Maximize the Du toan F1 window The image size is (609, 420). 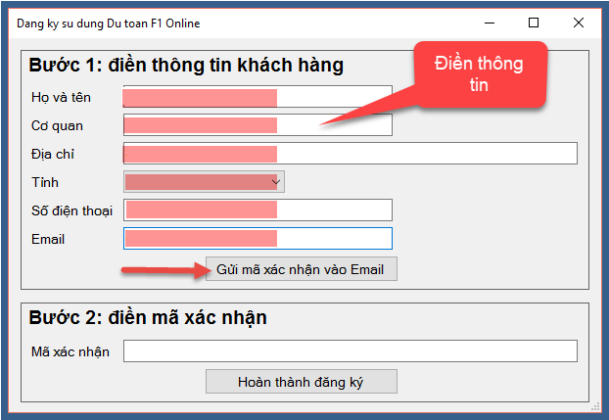[x=533, y=22]
